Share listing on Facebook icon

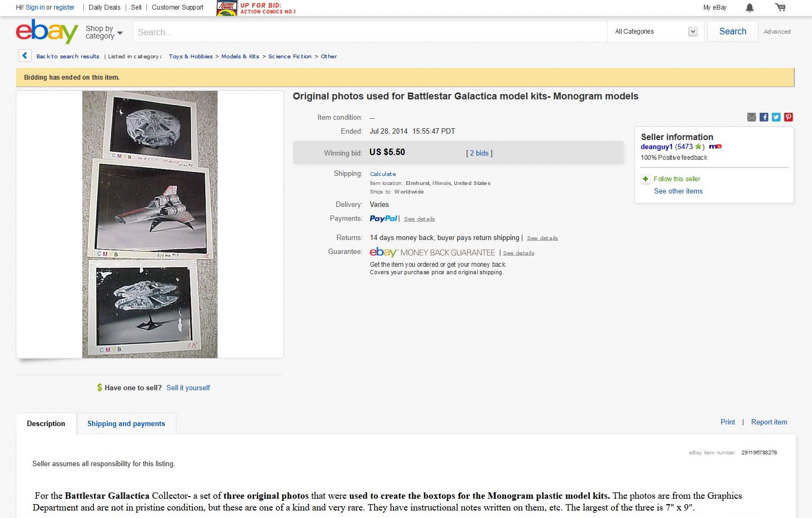pos(764,117)
